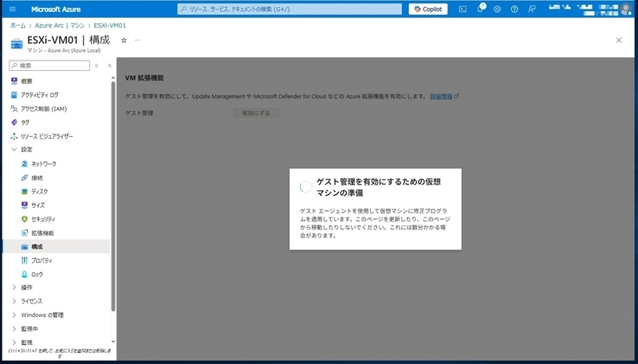Click the sidebar scroll down arrow

tap(113, 342)
